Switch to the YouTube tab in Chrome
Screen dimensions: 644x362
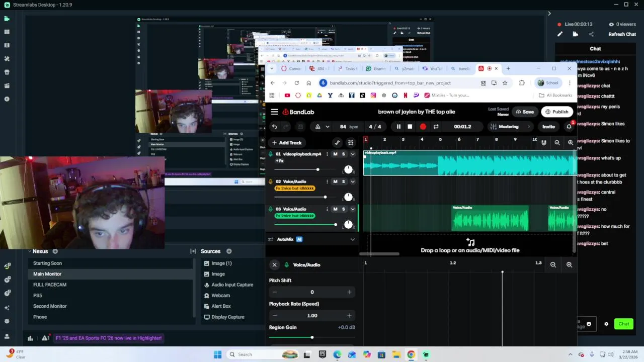[x=432, y=68]
